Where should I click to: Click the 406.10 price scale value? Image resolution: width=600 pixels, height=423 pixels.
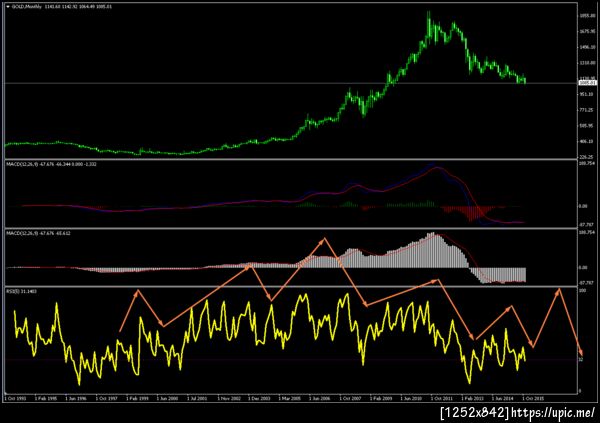click(588, 141)
